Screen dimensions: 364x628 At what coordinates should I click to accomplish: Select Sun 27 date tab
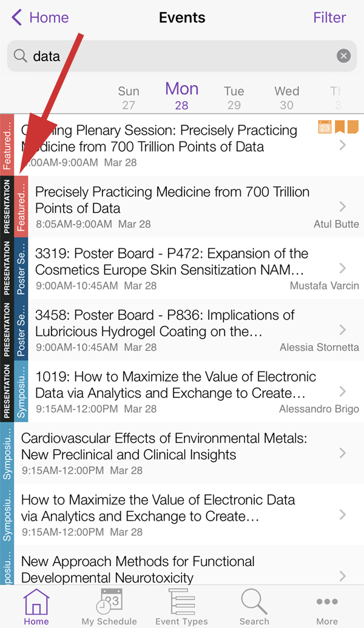129,97
